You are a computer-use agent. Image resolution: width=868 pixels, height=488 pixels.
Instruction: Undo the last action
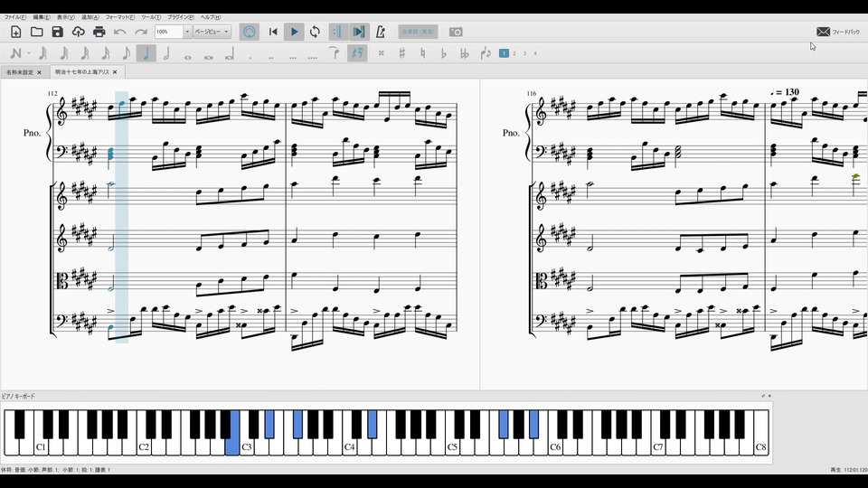[x=120, y=32]
